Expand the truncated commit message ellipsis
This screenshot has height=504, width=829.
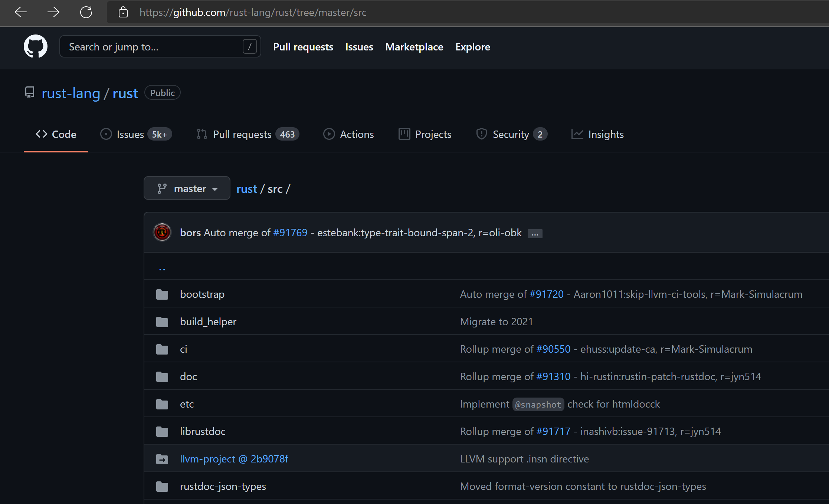click(x=534, y=233)
